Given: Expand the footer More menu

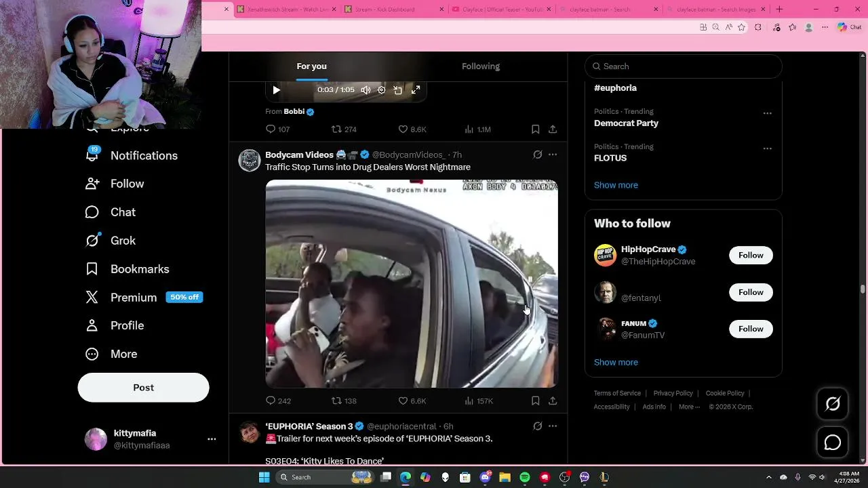Looking at the screenshot, I should pyautogui.click(x=690, y=407).
